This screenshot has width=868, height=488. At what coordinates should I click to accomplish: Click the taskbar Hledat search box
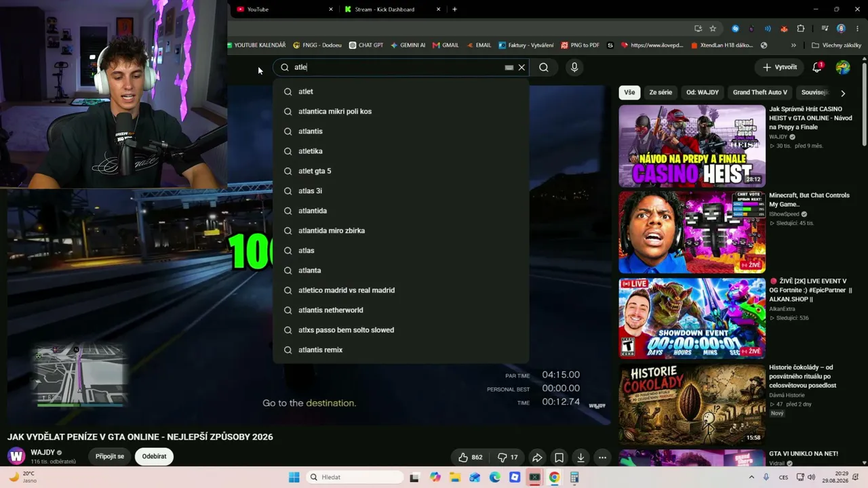pos(355,477)
